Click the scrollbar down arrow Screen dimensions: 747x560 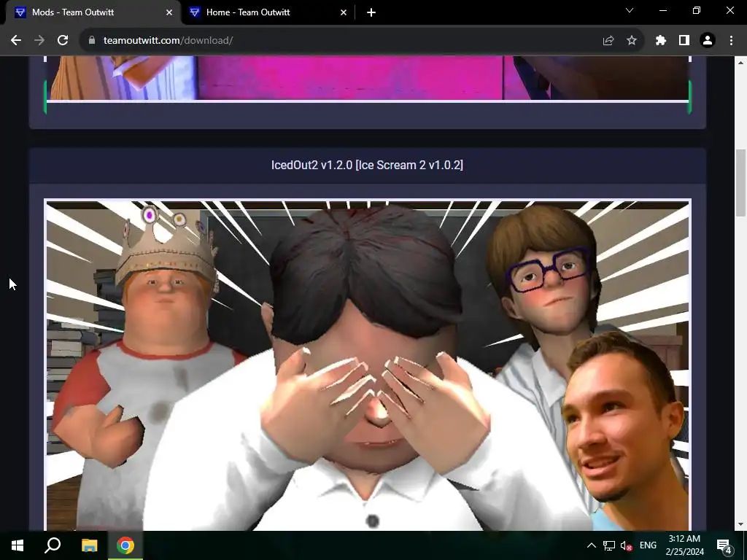741,524
